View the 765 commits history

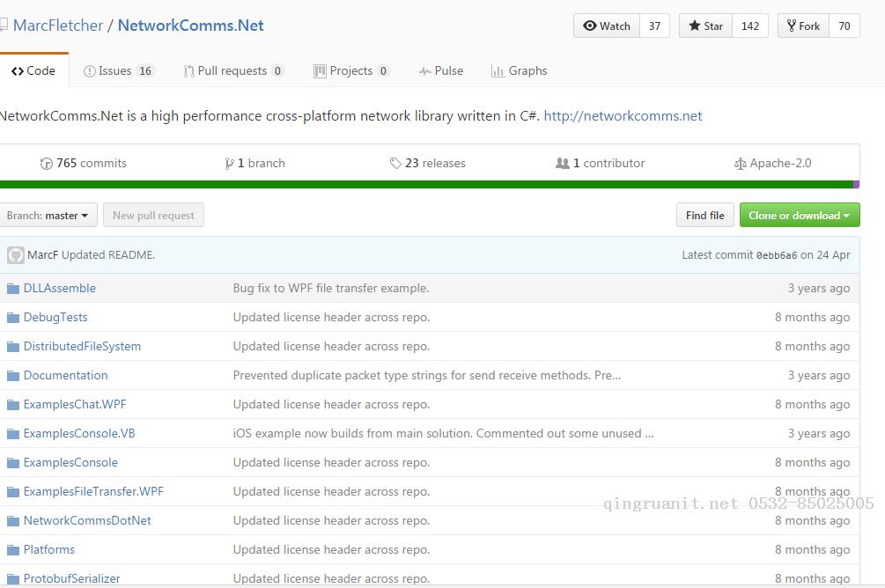(x=84, y=163)
